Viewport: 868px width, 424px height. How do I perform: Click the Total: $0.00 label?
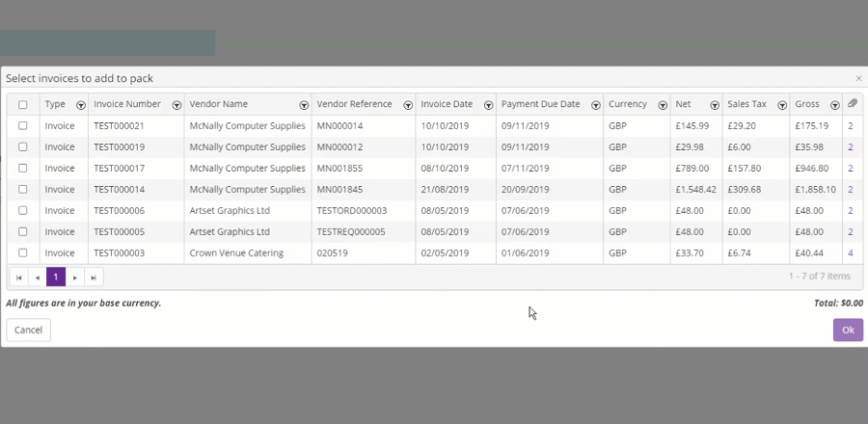coord(838,303)
